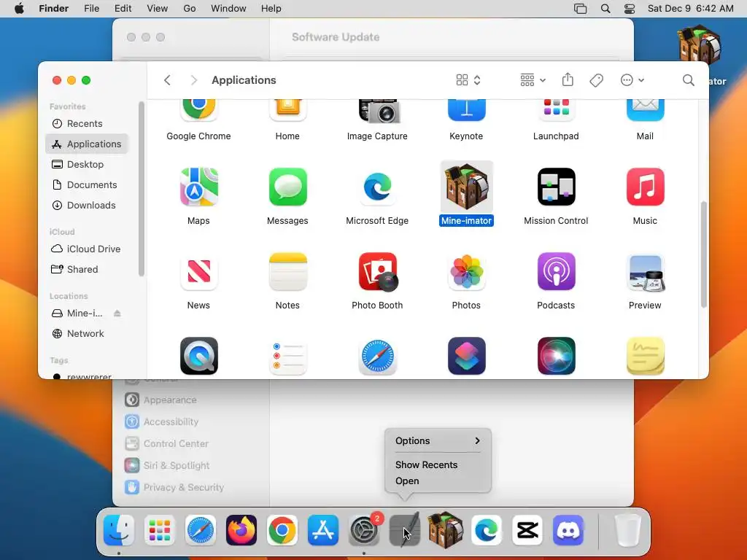Image resolution: width=747 pixels, height=560 pixels.
Task: Select Downloads in Finder sidebar
Action: (x=87, y=205)
